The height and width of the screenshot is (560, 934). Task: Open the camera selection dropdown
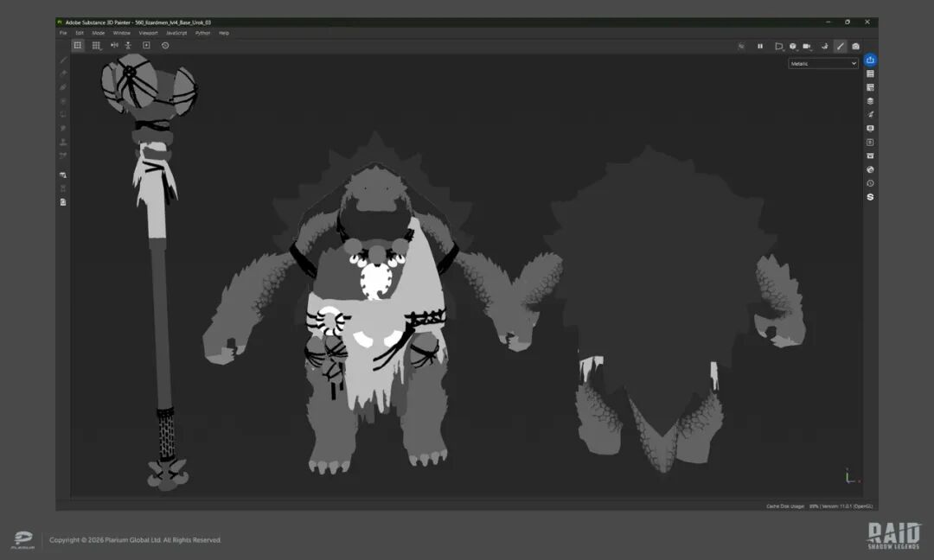[x=807, y=47]
